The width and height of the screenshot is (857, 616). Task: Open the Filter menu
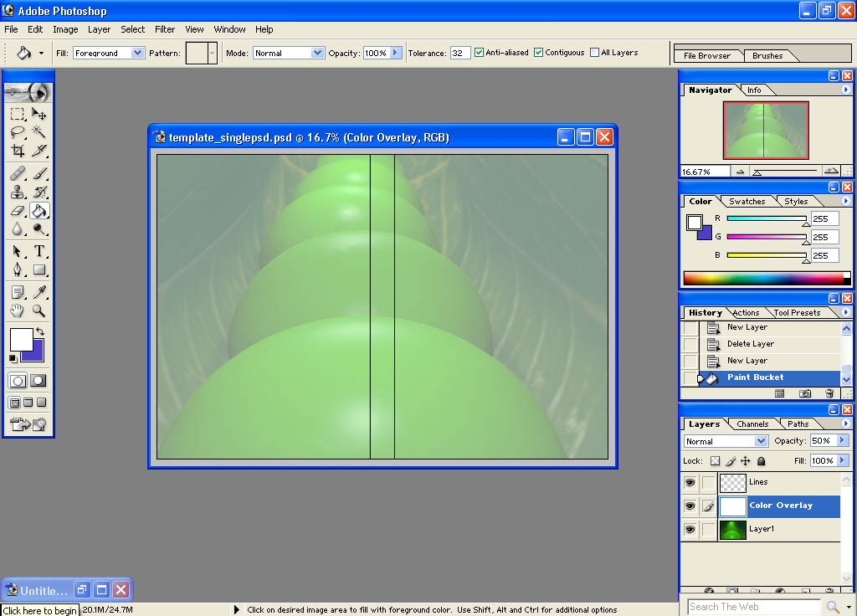(x=165, y=29)
